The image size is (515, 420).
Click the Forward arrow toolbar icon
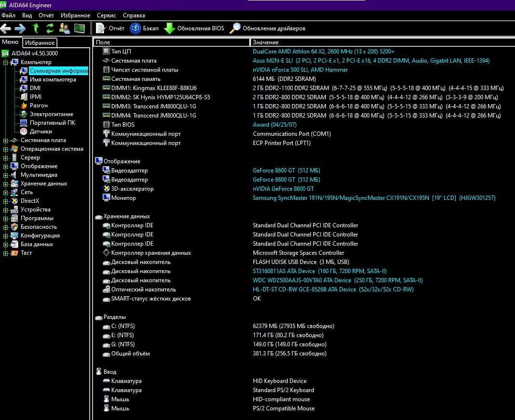coord(20,28)
